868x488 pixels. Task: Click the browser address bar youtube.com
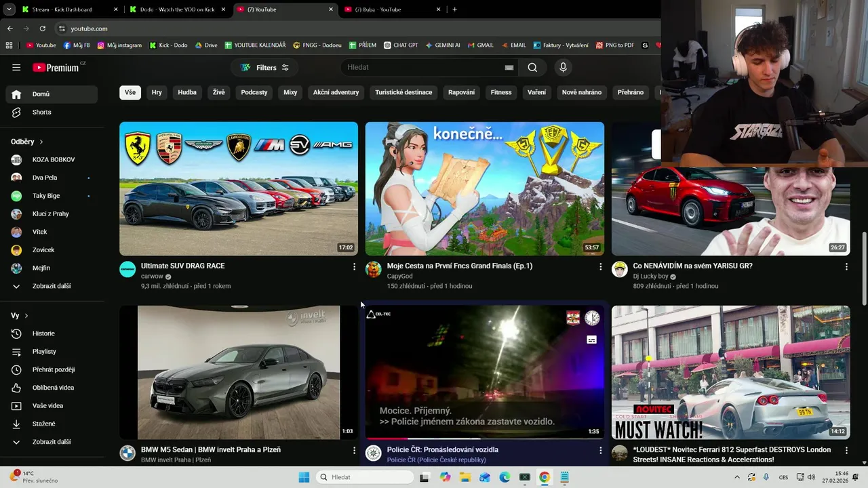coord(89,28)
